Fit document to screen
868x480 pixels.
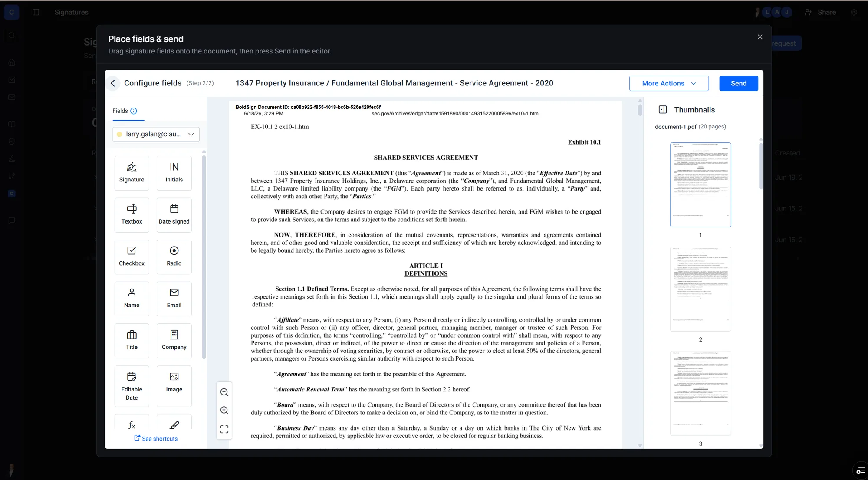[224, 429]
